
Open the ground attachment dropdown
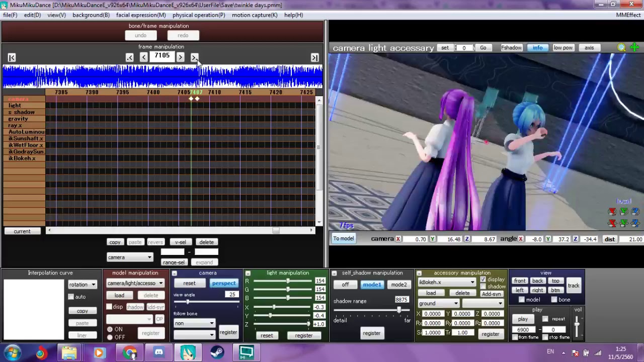438,304
